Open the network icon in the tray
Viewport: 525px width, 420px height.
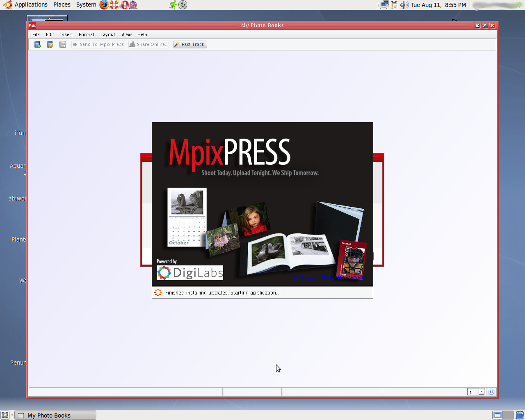pyautogui.click(x=384, y=5)
